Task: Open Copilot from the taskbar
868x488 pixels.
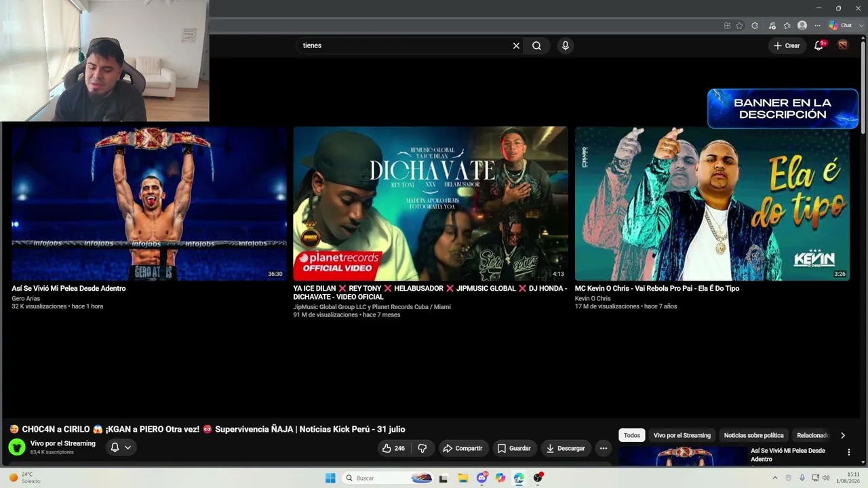Action: pyautogui.click(x=500, y=478)
